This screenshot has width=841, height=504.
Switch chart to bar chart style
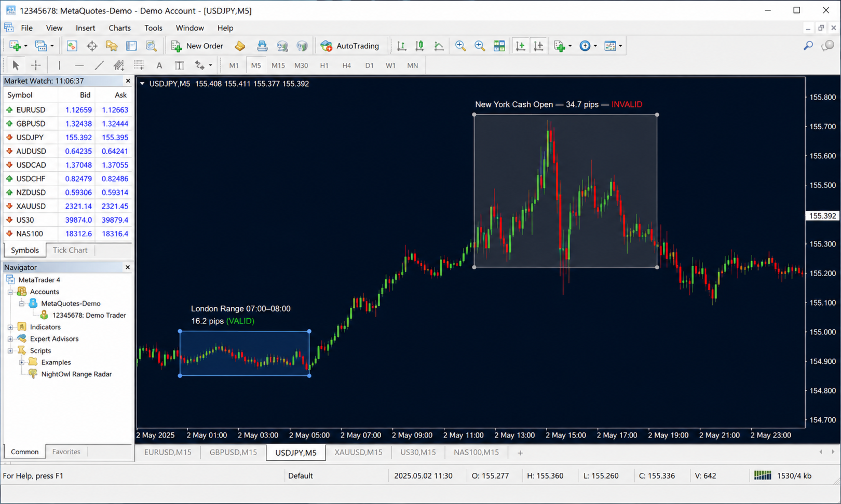(x=401, y=46)
